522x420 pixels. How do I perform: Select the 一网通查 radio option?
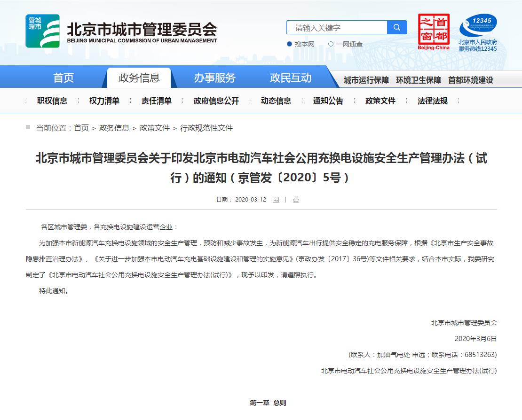tap(331, 44)
